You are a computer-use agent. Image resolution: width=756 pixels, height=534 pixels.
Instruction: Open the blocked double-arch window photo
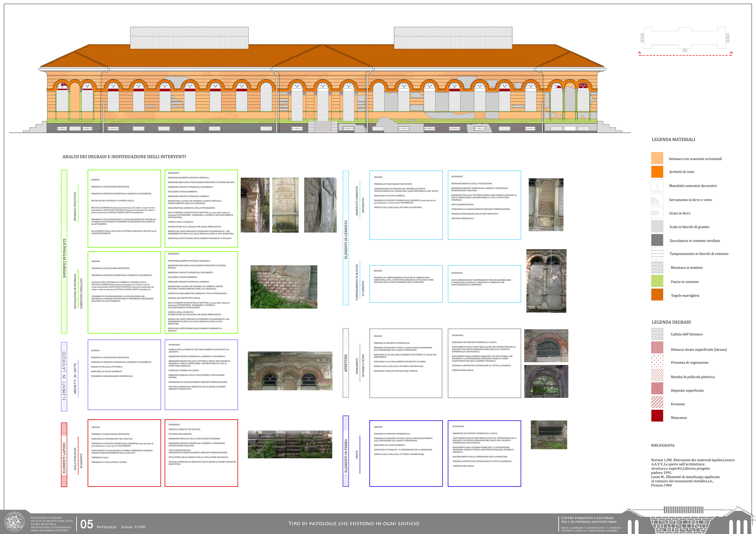pos(546,281)
